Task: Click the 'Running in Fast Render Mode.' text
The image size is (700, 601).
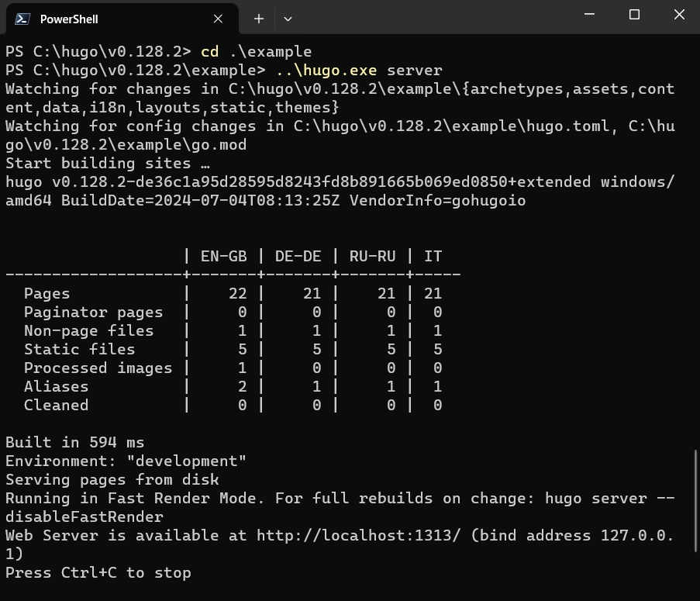Action: click(x=135, y=499)
